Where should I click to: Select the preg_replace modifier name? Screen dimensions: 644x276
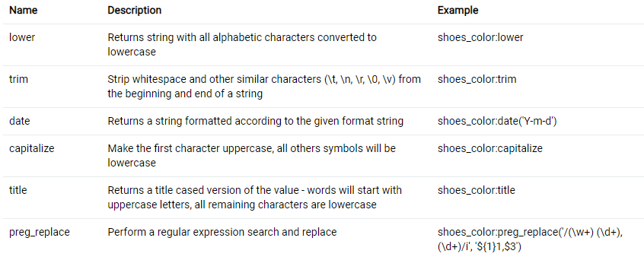click(x=40, y=232)
